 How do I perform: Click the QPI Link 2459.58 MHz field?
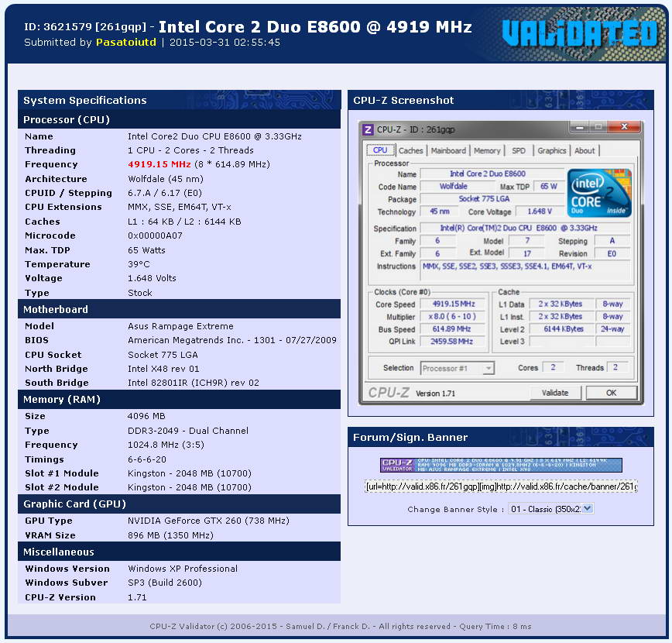(453, 342)
